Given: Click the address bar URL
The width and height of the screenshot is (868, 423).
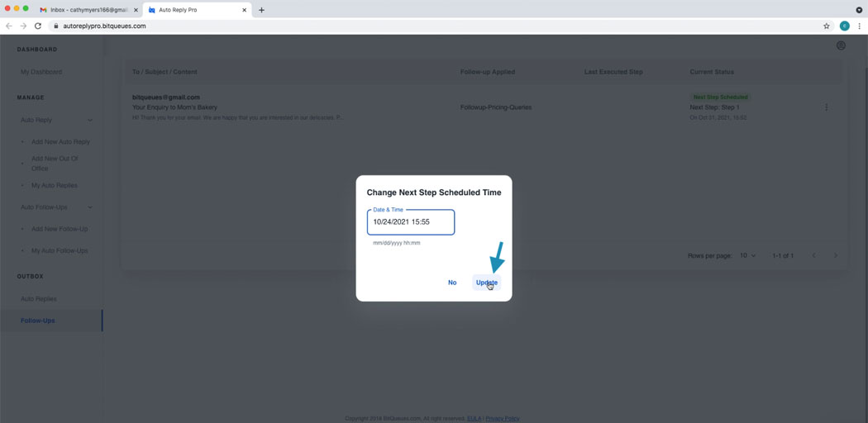Looking at the screenshot, I should click(105, 26).
